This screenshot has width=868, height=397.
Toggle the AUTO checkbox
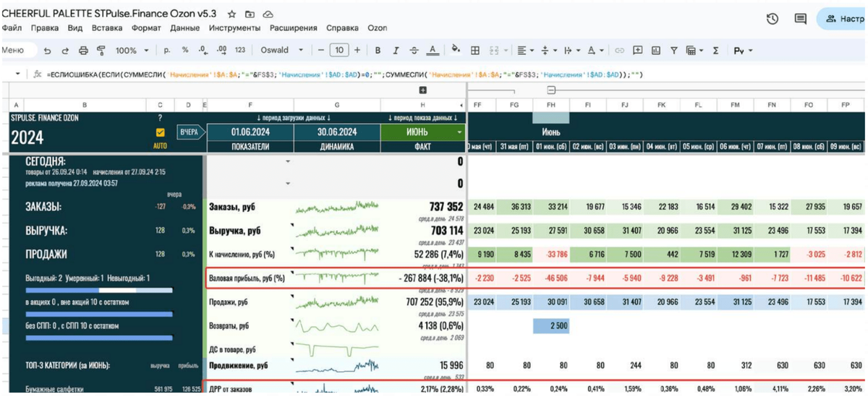tap(160, 133)
